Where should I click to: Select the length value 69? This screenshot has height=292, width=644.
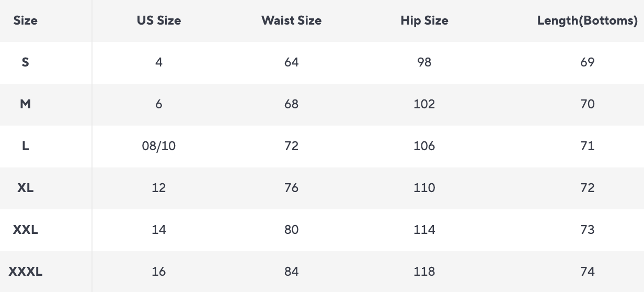click(x=587, y=62)
